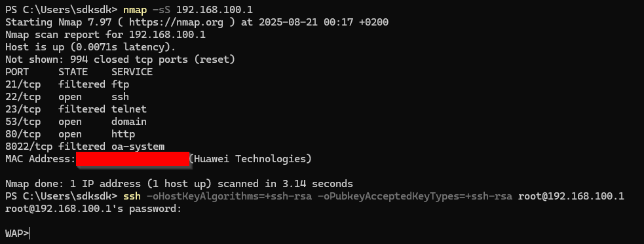644x244 pixels.
Task: Click the root@192.168.100.1 ssh target argument
Action: pyautogui.click(x=571, y=196)
